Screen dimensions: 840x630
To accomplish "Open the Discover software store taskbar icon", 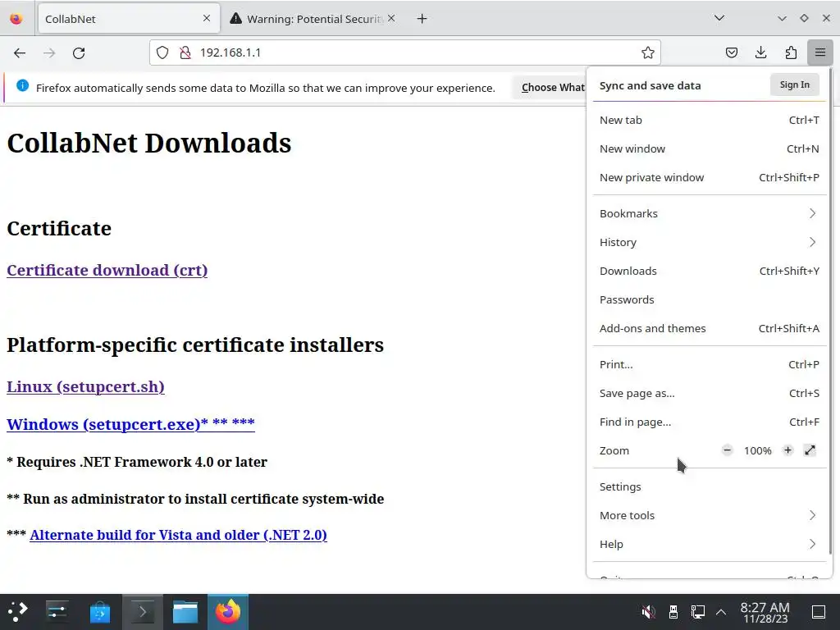I will [99, 612].
